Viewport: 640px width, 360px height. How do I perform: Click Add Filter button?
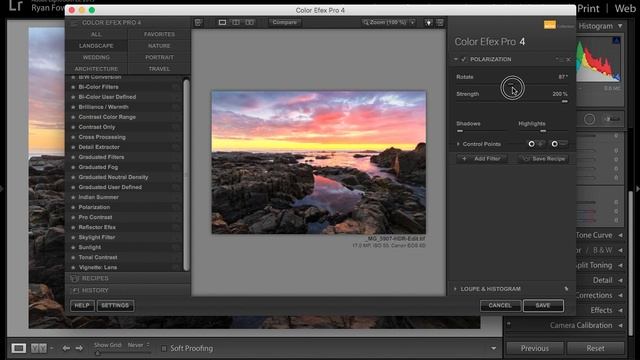coord(482,159)
